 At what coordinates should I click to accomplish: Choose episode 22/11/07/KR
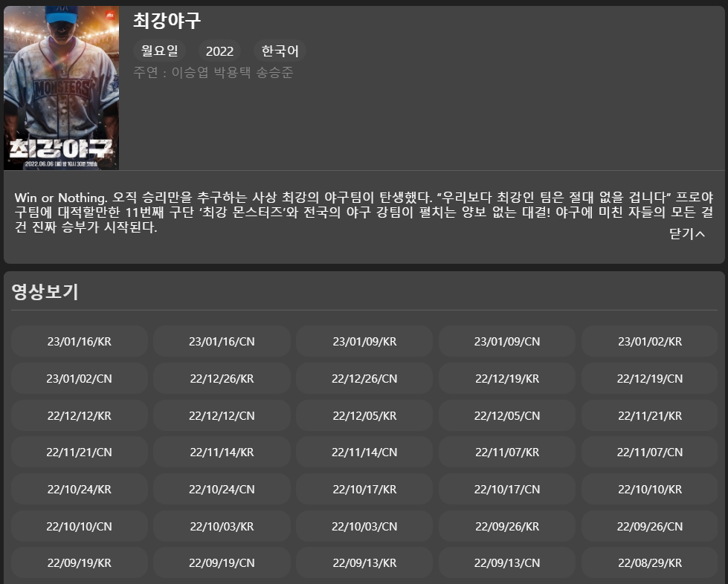coord(507,452)
